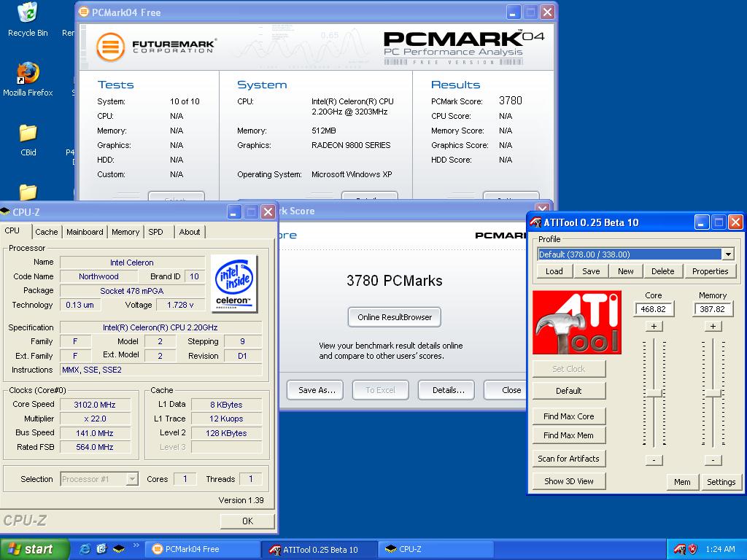
Task: Switch to PCMark04 Free in the taskbar
Action: [x=204, y=549]
